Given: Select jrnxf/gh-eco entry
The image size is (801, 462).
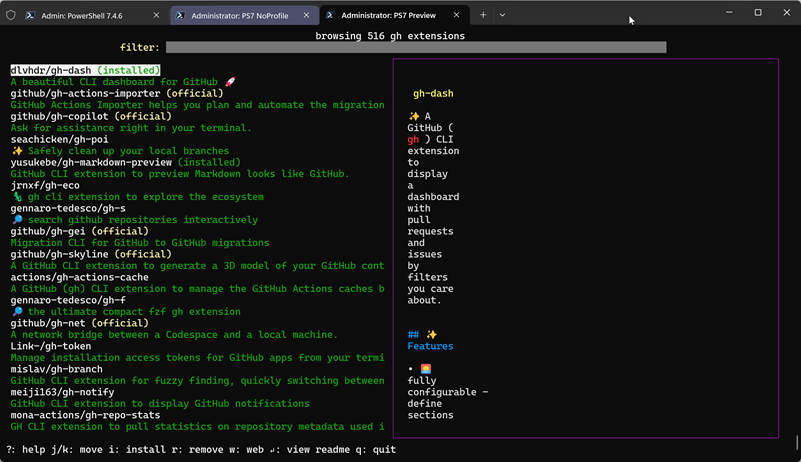Looking at the screenshot, I should tap(45, 185).
